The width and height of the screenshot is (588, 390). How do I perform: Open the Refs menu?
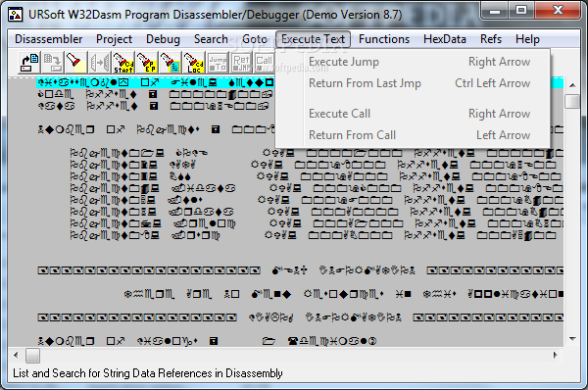(x=491, y=39)
